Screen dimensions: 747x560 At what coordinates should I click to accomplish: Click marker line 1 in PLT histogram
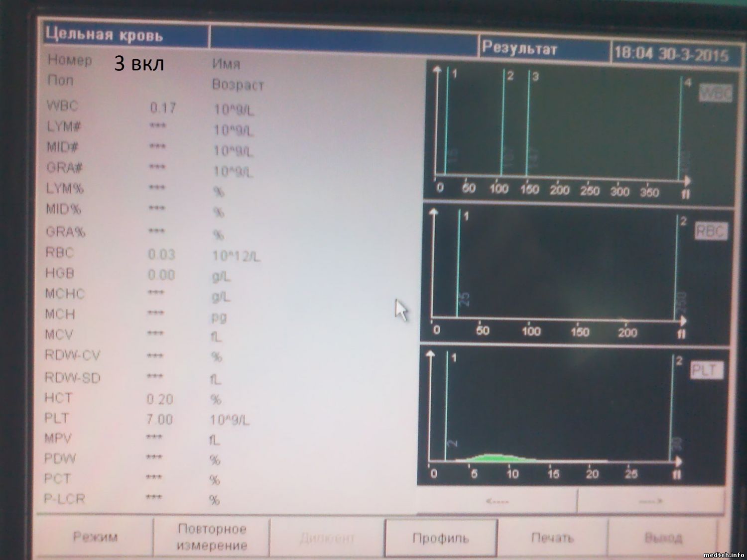447,403
